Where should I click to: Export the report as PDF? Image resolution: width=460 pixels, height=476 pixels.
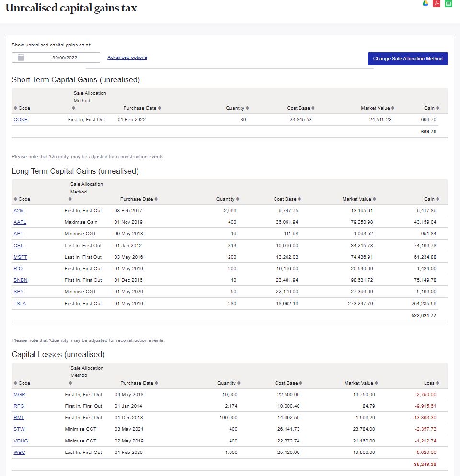[437, 4]
